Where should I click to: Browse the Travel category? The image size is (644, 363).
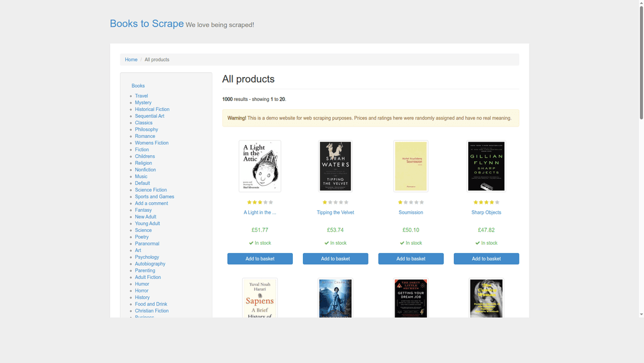pyautogui.click(x=141, y=96)
